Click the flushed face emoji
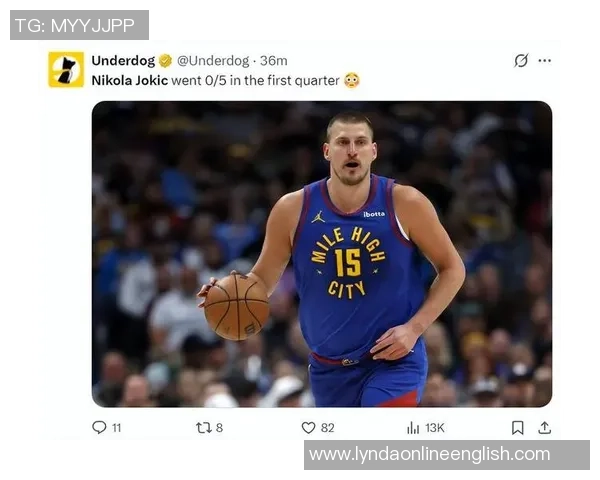This screenshot has width=600, height=480. pyautogui.click(x=351, y=80)
